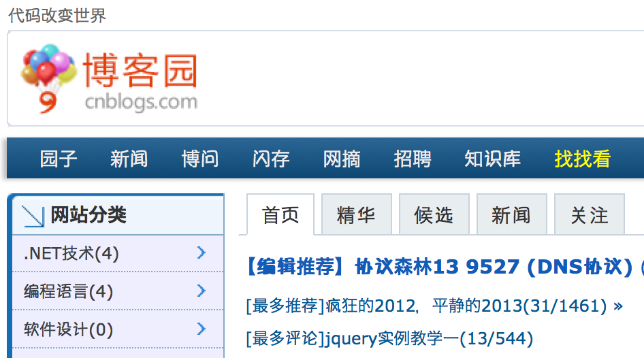
Task: Open 招聘 in the navigation bar
Action: pyautogui.click(x=413, y=159)
